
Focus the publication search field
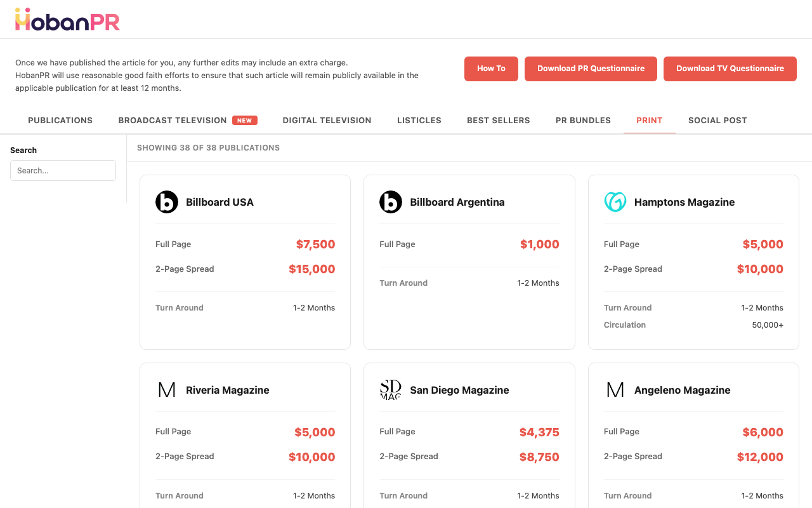63,170
